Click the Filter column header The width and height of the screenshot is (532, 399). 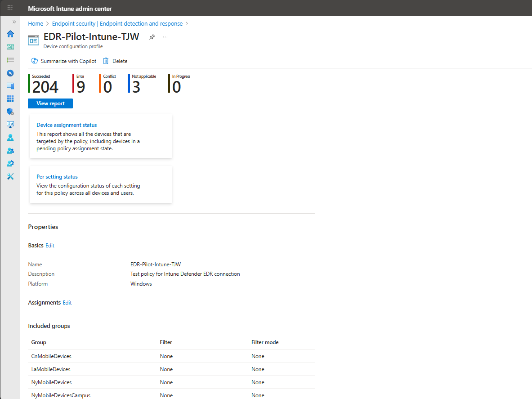pyautogui.click(x=166, y=342)
